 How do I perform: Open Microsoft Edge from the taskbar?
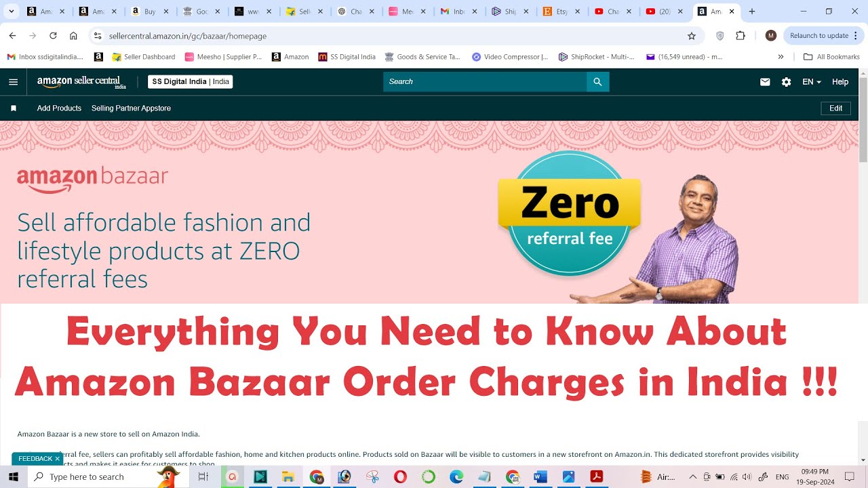coord(456,477)
